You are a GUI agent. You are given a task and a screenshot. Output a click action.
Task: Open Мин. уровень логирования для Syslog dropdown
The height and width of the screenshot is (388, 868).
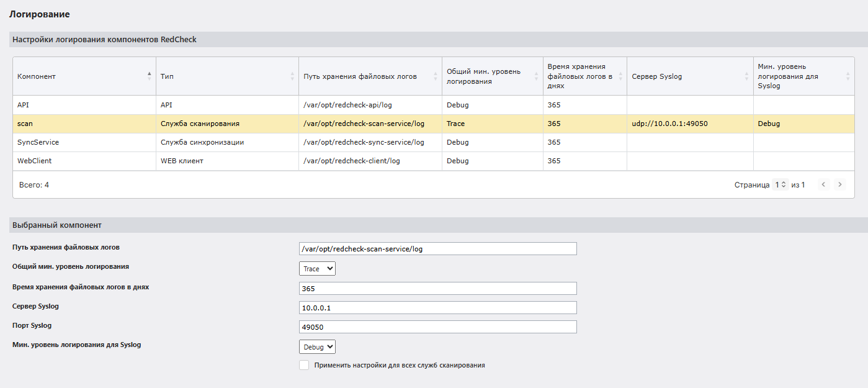tap(317, 347)
